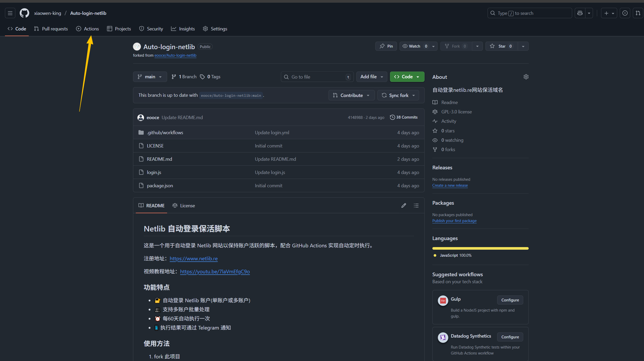644x361 pixels.
Task: Open the README outline list icon
Action: pos(416,205)
